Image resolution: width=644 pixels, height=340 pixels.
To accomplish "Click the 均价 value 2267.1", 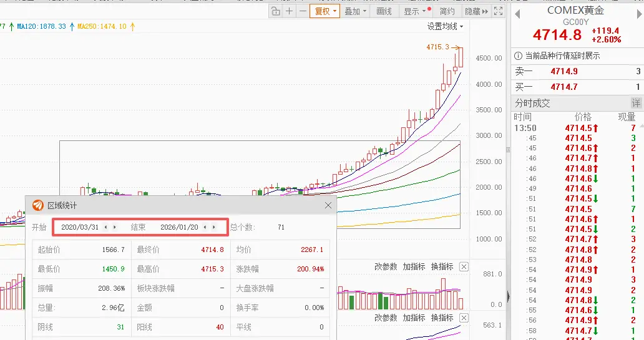I will point(312,250).
